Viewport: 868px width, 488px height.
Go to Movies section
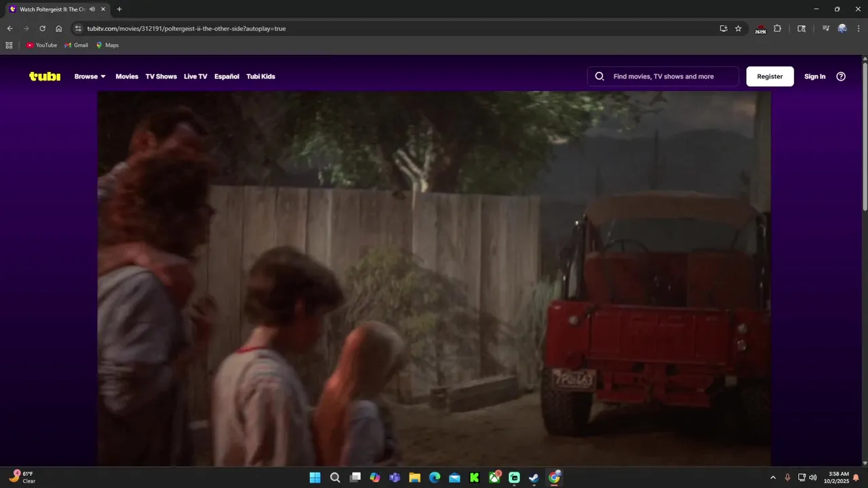click(127, 77)
